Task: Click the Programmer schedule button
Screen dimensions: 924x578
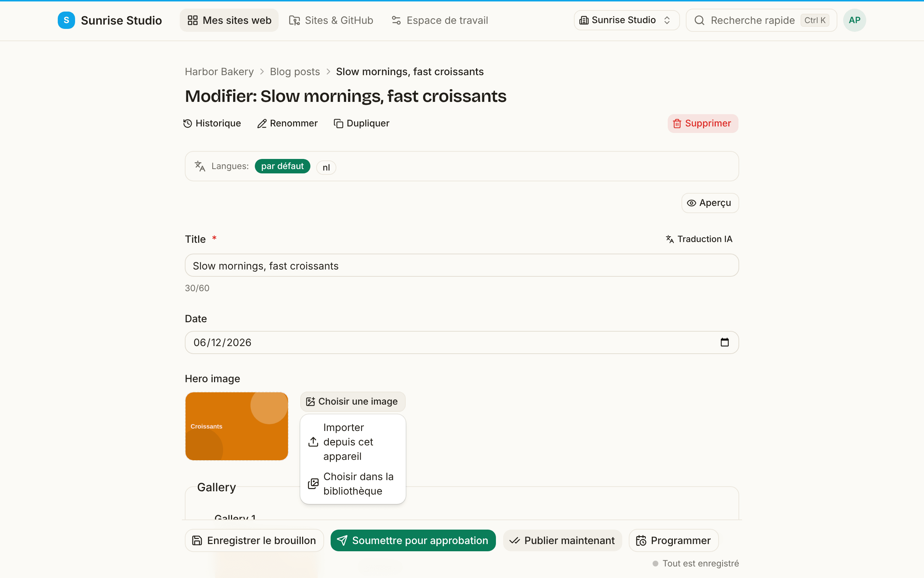Action: coord(674,540)
